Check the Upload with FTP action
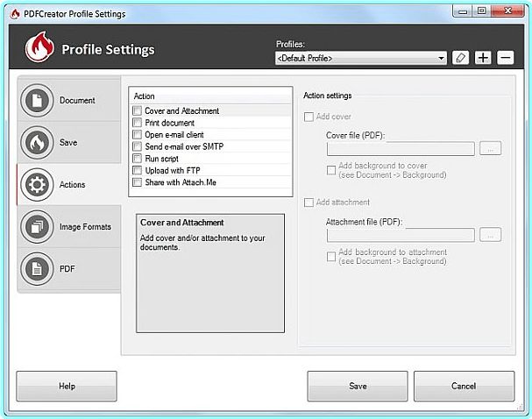The image size is (532, 419). 137,170
